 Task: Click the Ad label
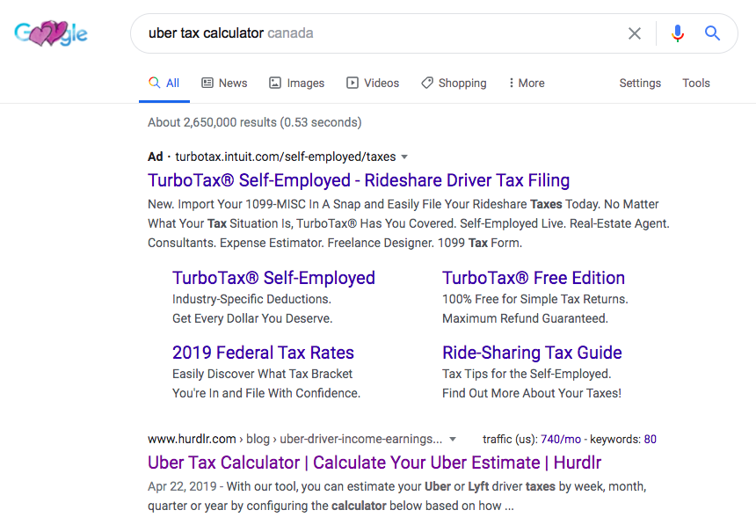click(156, 157)
